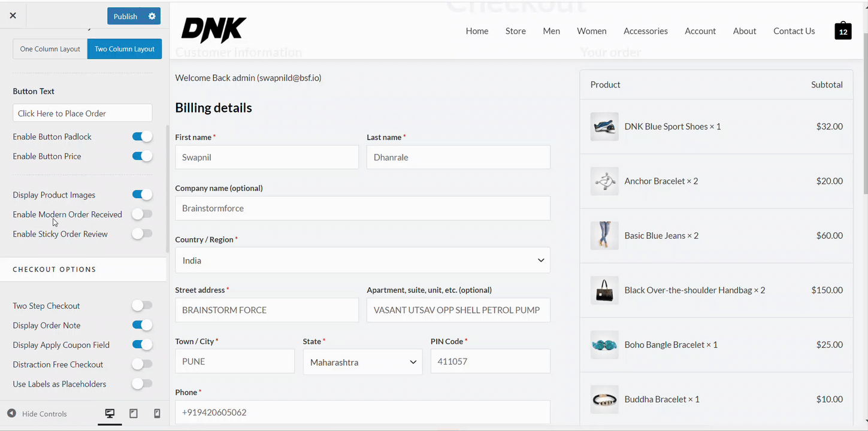Toggle Display Apply Coupon Field switch
Screen dimensions: 868x431
[142, 344]
